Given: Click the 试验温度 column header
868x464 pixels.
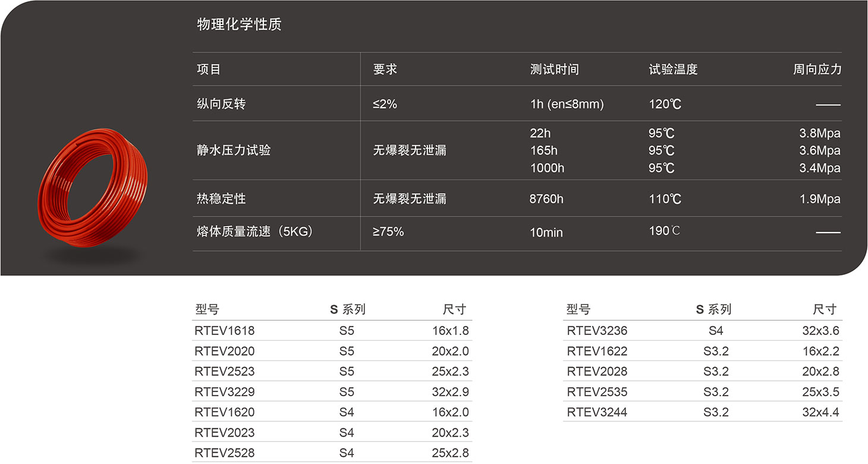Looking at the screenshot, I should click(672, 69).
